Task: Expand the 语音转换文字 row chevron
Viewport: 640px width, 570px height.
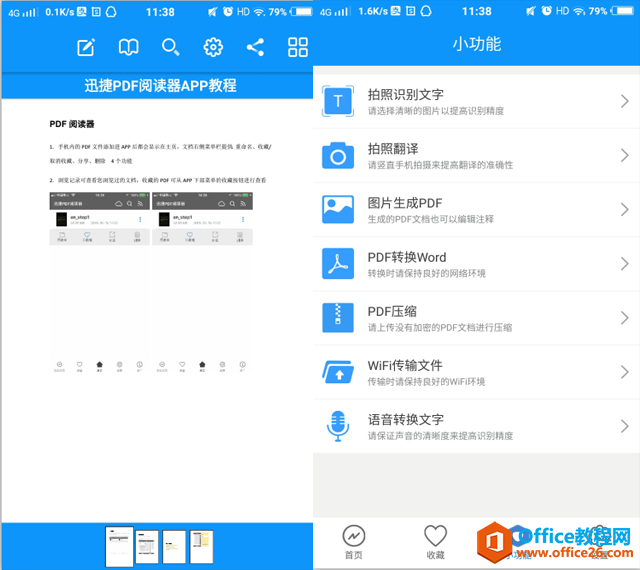Action: (x=624, y=426)
